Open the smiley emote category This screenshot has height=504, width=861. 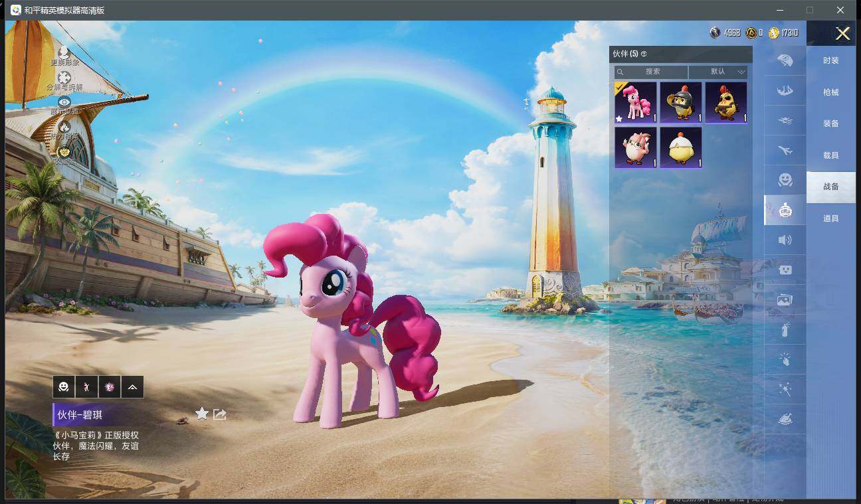[x=785, y=180]
